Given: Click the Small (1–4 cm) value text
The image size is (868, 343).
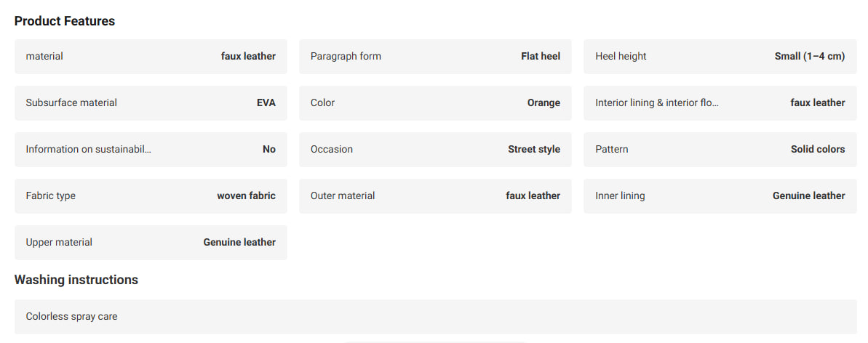Looking at the screenshot, I should 810,57.
